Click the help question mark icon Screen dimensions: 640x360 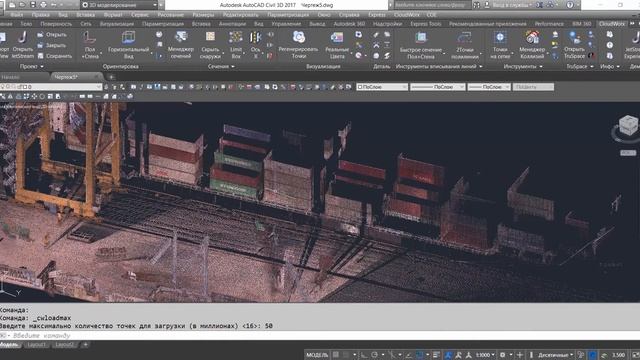570,5
